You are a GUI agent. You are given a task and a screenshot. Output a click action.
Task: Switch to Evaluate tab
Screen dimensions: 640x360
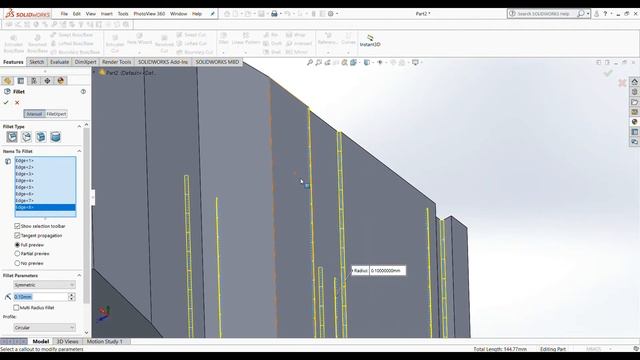[x=59, y=62]
